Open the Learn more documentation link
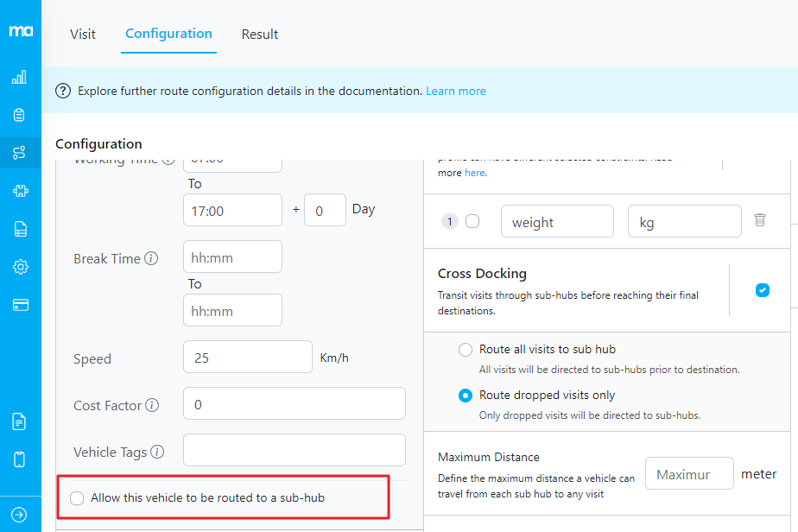This screenshot has width=798, height=532. tap(455, 91)
